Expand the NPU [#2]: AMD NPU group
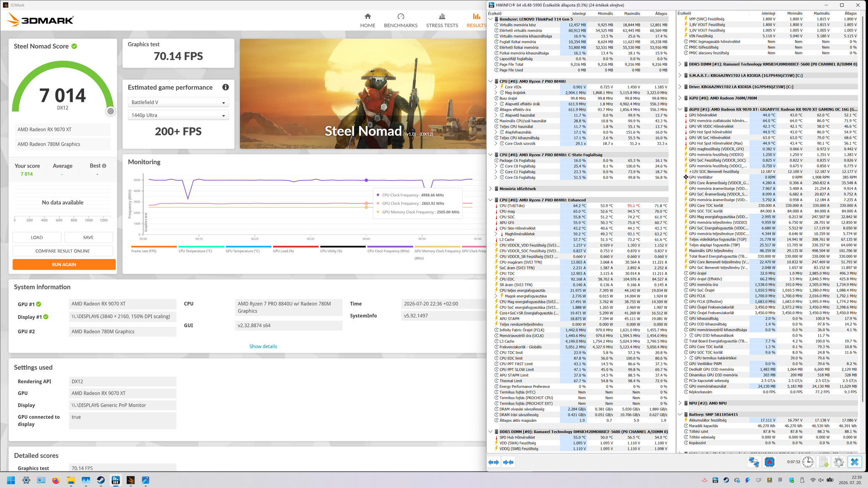The image size is (868, 488). point(680,403)
